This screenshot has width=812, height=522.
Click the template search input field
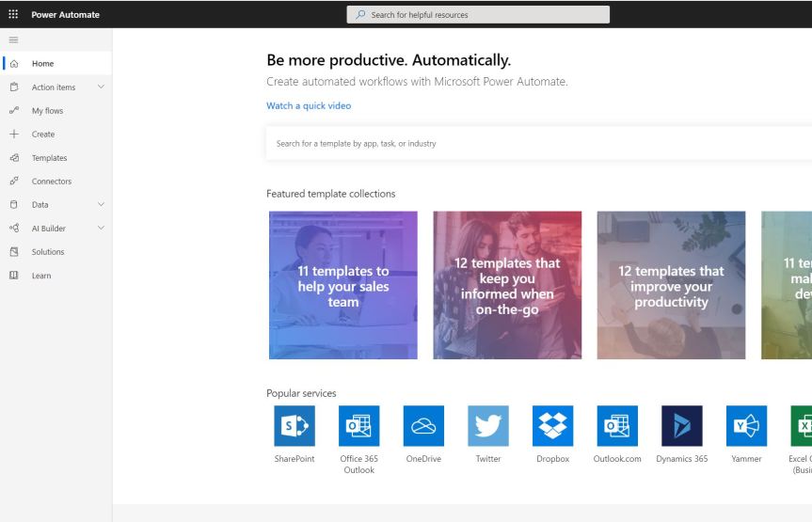pos(536,144)
